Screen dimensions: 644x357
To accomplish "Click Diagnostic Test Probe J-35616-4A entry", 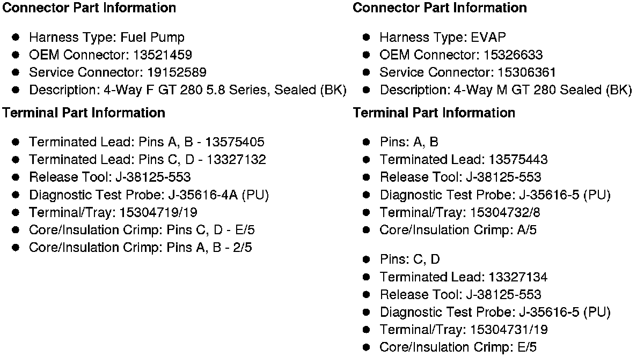I will tap(149, 195).
